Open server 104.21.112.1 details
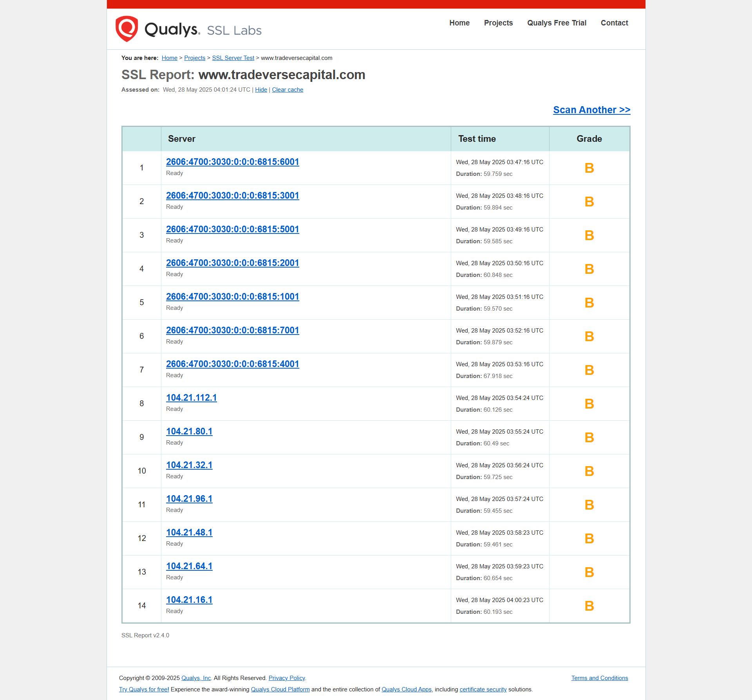This screenshot has width=752, height=700. 192,398
